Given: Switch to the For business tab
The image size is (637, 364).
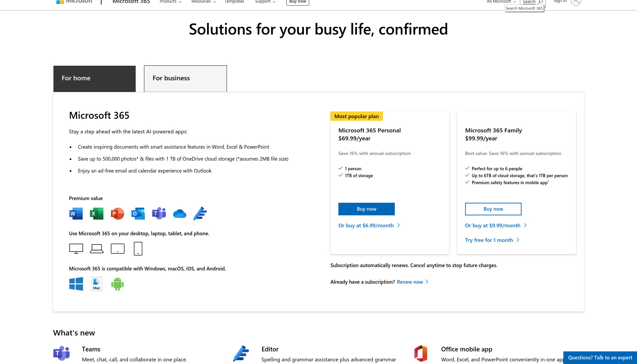Looking at the screenshot, I should (185, 78).
